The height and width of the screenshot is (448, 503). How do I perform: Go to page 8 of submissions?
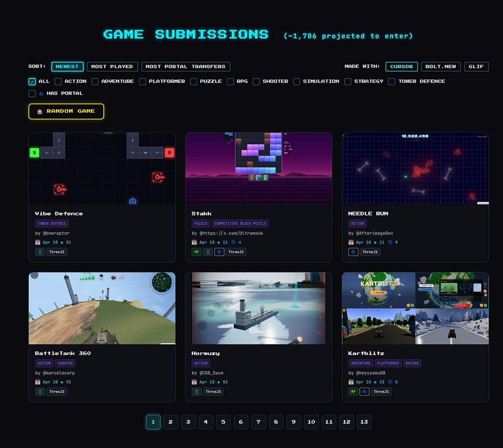tap(276, 422)
